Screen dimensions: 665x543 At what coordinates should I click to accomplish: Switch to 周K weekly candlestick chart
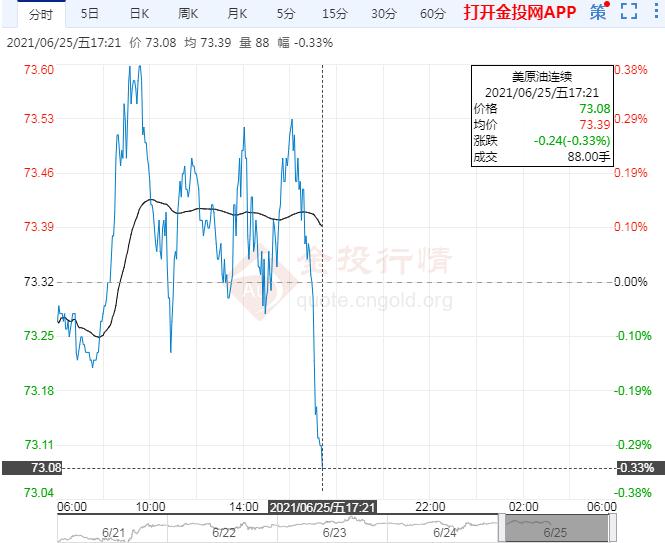(189, 13)
